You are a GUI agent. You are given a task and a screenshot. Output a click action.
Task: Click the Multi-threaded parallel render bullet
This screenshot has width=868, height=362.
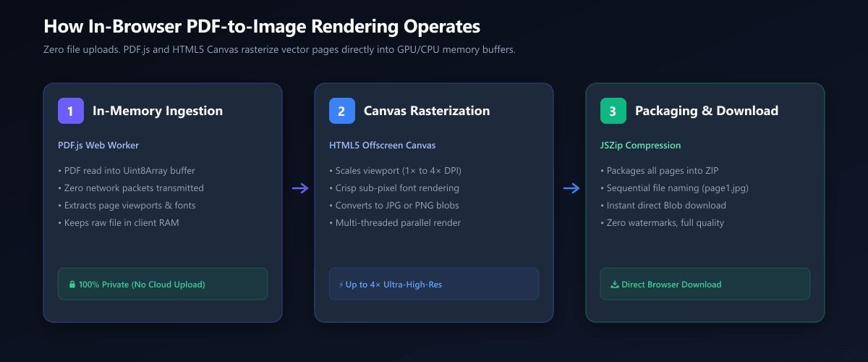click(x=395, y=222)
